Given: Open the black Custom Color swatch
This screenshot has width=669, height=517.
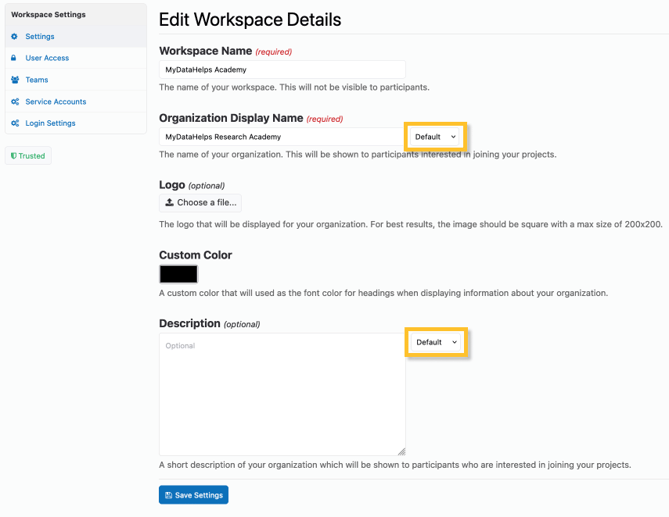Looking at the screenshot, I should tap(179, 274).
